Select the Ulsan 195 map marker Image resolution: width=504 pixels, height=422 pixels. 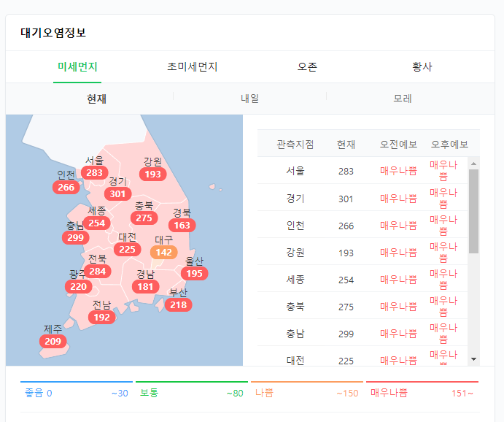point(194,274)
